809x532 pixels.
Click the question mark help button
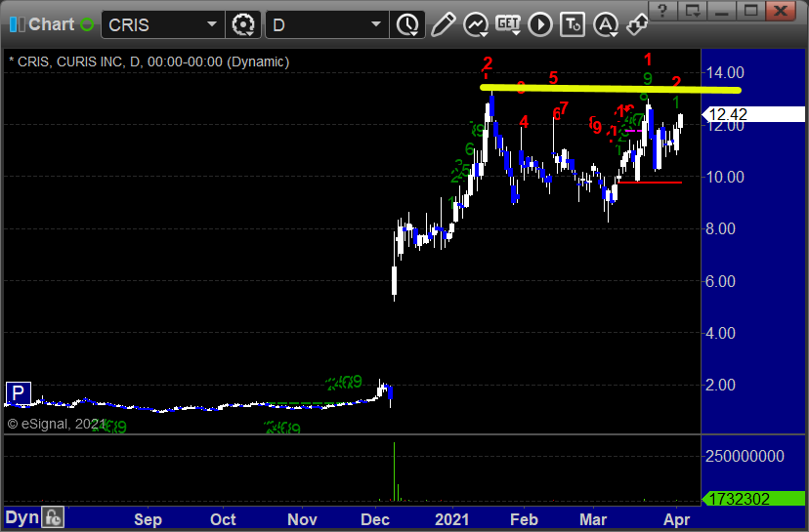click(x=662, y=11)
